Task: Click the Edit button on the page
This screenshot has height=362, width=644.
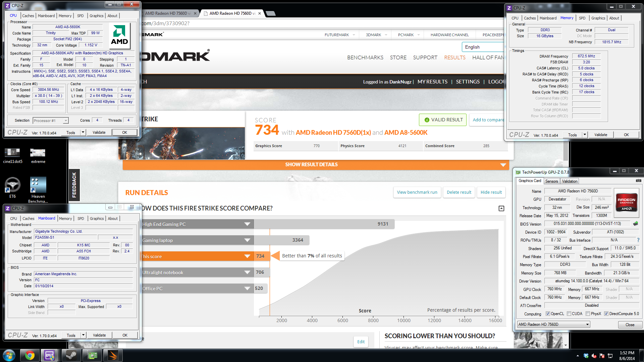Action: coord(361,342)
